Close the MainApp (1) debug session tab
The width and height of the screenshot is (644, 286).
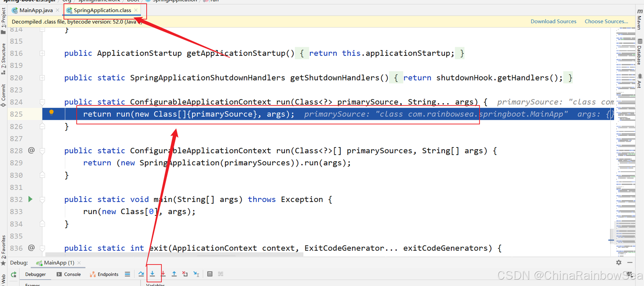point(79,263)
